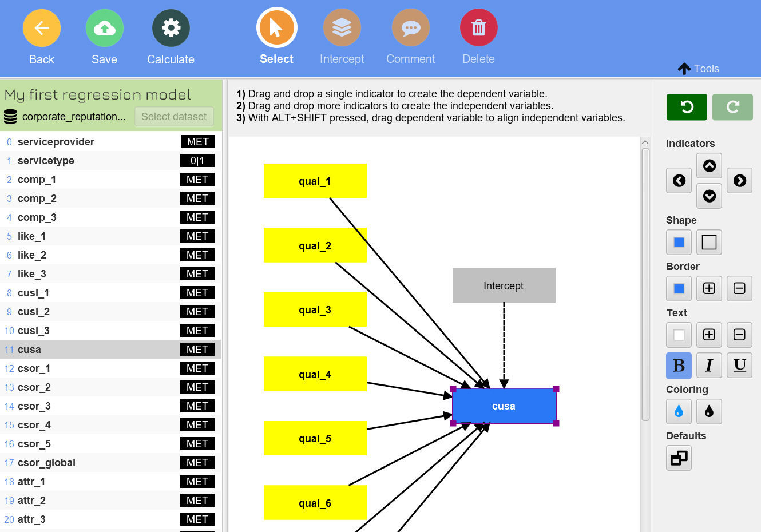Open the Defaults settings icon
The width and height of the screenshot is (761, 532).
679,458
